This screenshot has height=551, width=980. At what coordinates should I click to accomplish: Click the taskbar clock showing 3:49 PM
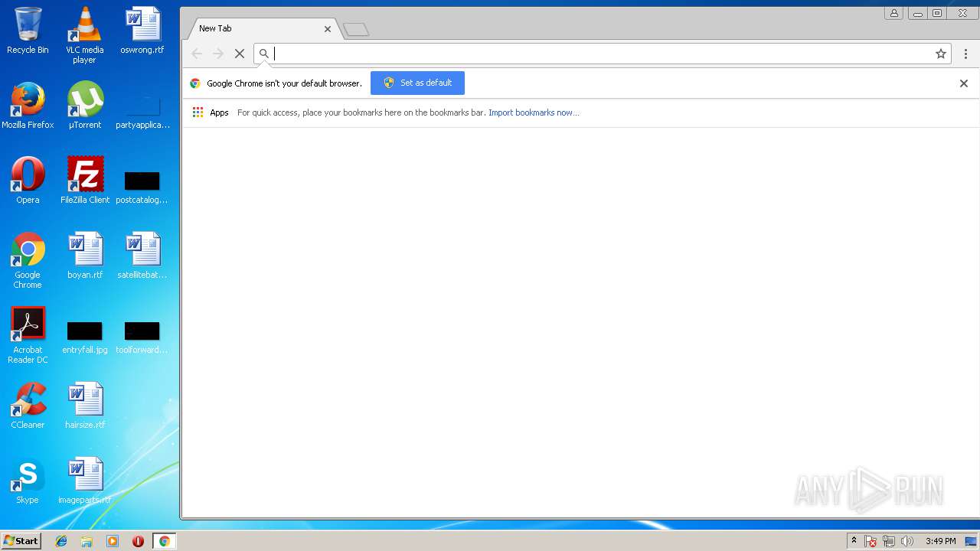(940, 541)
